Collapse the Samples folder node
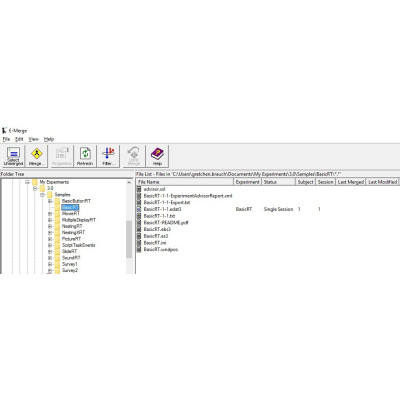This screenshot has height=400, width=400. click(42, 195)
